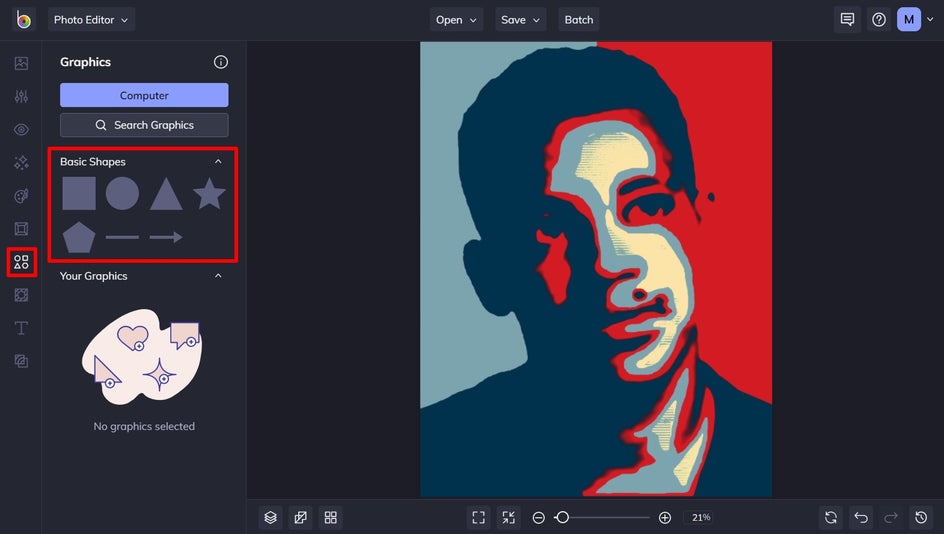Viewport: 944px width, 534px height.
Task: Open the help question mark icon
Action: [879, 20]
